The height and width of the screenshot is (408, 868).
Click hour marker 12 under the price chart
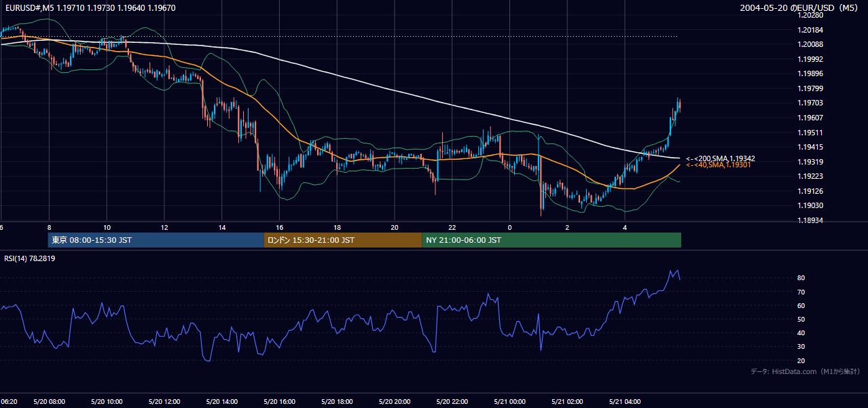[164, 228]
